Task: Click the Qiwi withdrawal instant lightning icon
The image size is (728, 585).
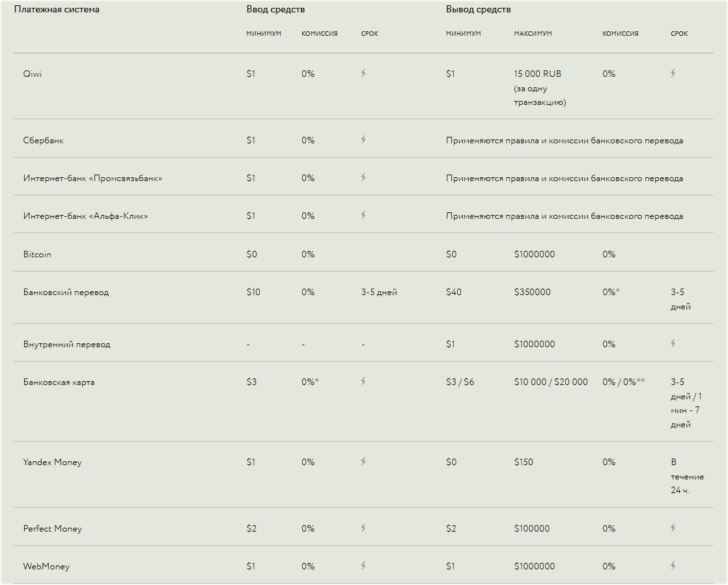Action: click(673, 74)
